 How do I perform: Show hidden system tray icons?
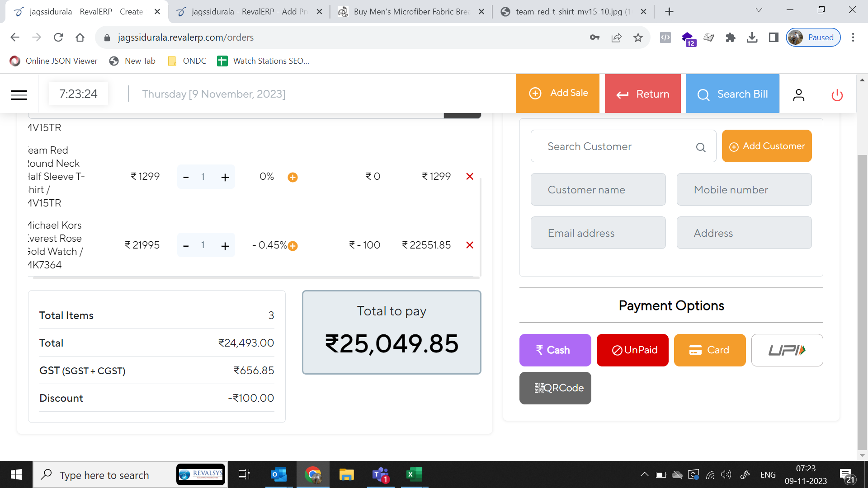(644, 474)
